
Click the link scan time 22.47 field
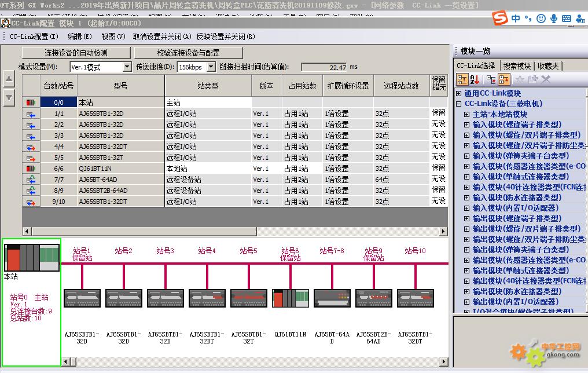point(324,67)
